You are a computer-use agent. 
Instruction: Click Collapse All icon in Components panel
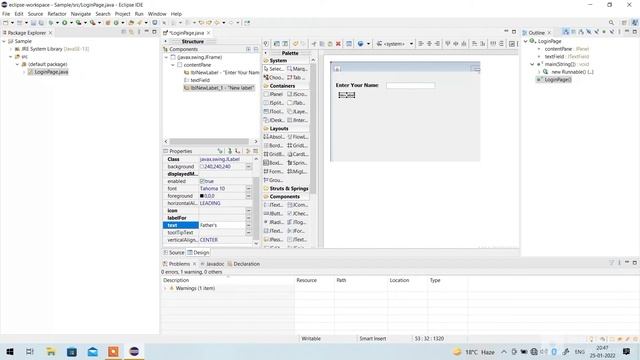tap(256, 49)
